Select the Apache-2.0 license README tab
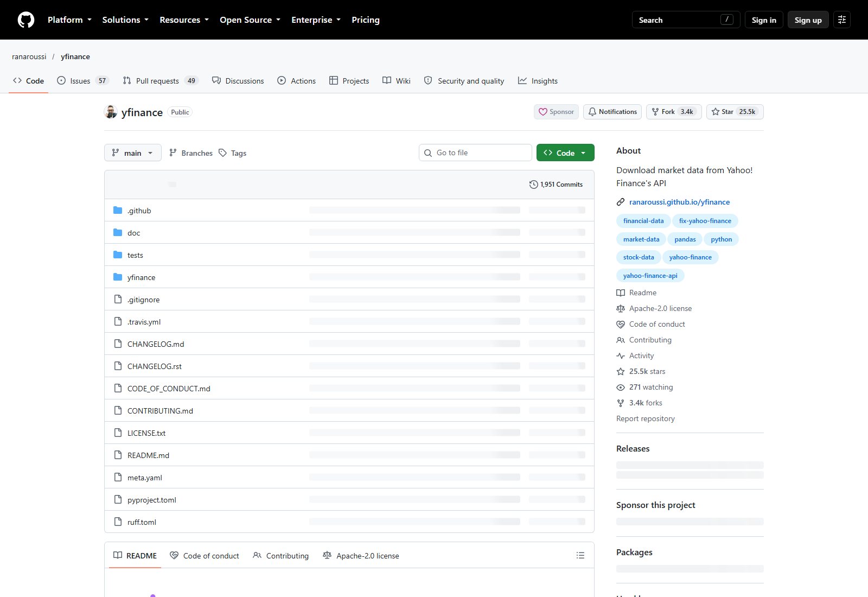The image size is (868, 597). click(361, 556)
